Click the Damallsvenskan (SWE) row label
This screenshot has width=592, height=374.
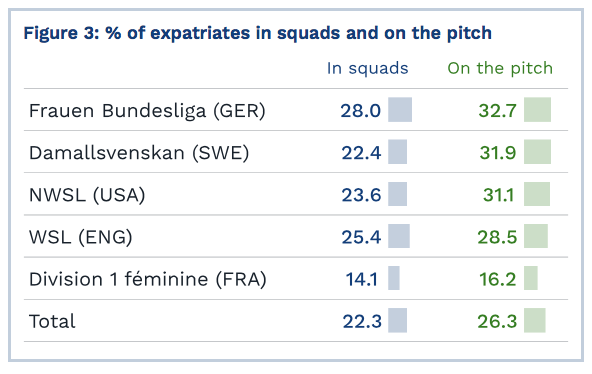coord(139,153)
